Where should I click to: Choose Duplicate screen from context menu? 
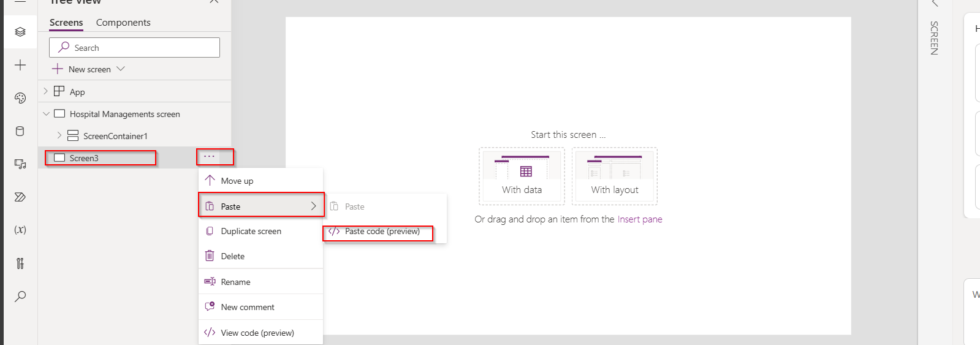pos(251,232)
